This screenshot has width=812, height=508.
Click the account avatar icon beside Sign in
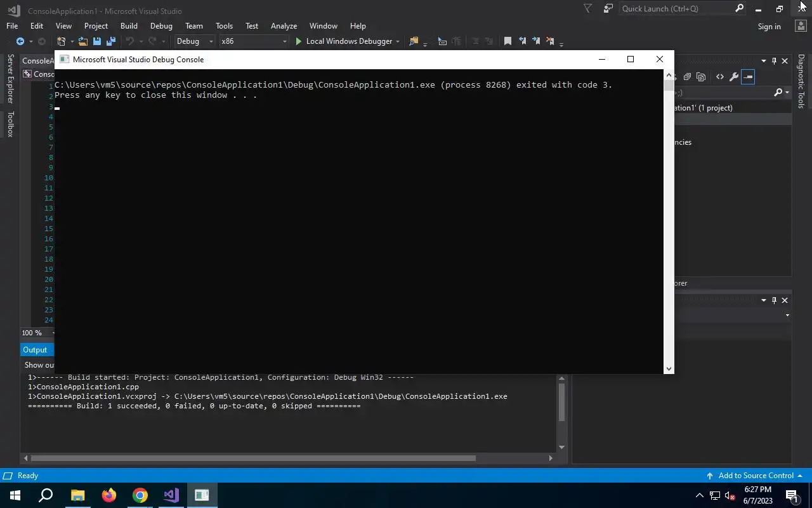click(x=801, y=26)
